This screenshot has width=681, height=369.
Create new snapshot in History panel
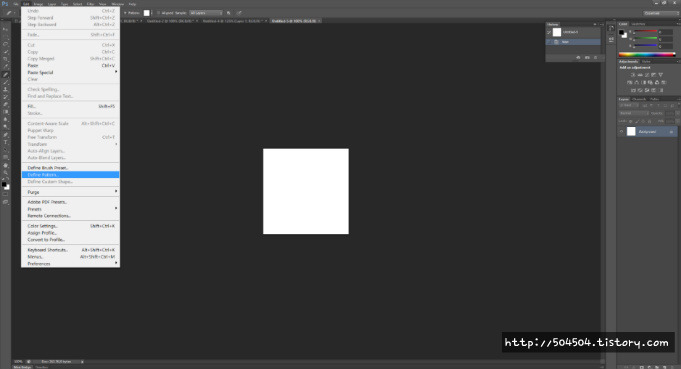pos(587,57)
